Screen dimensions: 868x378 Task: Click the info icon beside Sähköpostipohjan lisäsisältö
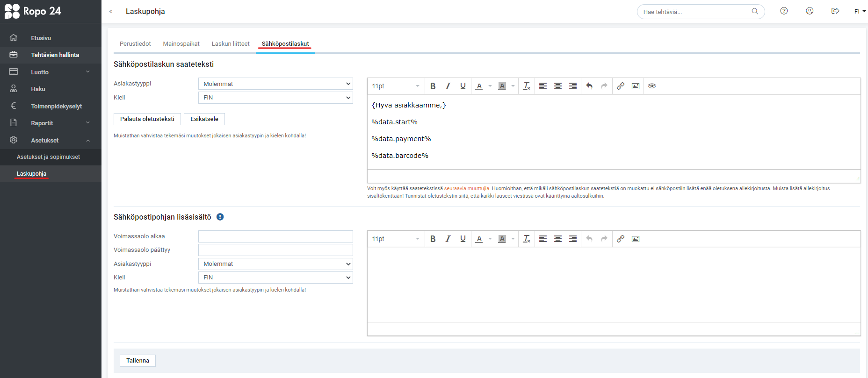220,217
